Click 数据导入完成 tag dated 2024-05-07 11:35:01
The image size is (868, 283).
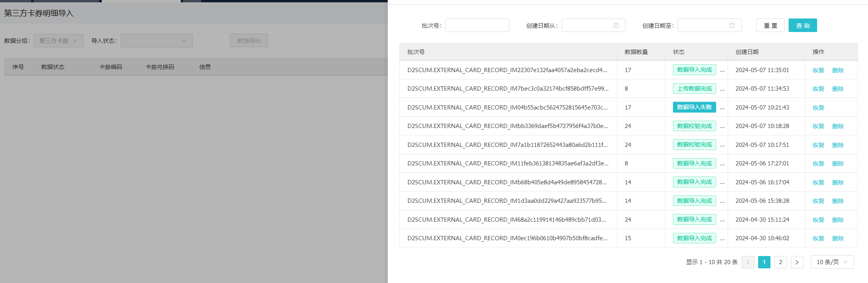click(695, 70)
